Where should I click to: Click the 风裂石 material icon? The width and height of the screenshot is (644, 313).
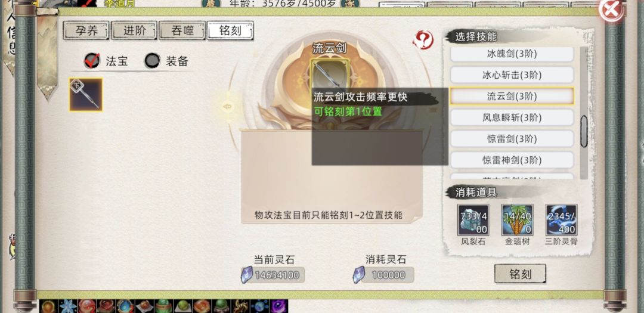tap(473, 220)
